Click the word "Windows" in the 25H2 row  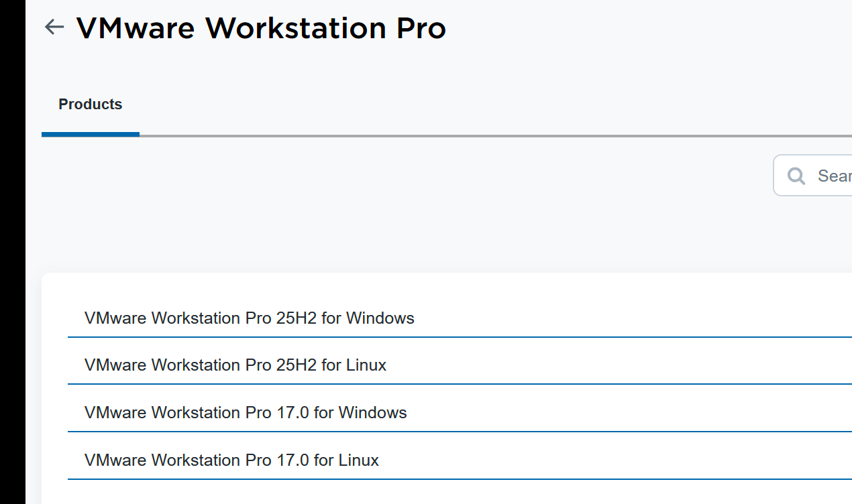tap(380, 318)
